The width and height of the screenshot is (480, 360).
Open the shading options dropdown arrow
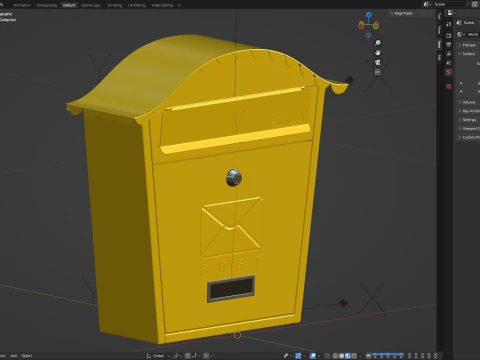click(360, 356)
